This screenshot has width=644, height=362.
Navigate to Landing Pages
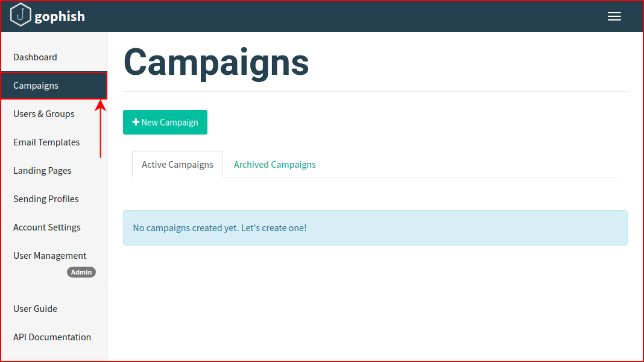[x=42, y=171]
